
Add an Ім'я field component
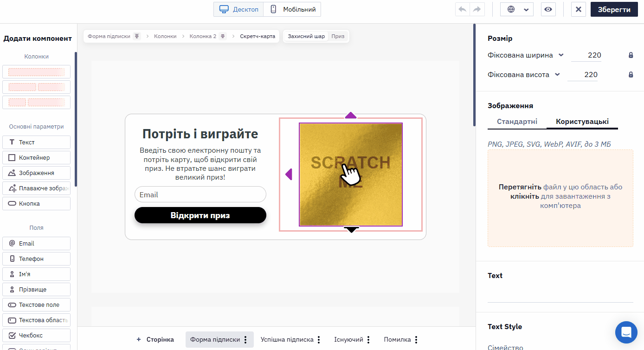[36, 274]
